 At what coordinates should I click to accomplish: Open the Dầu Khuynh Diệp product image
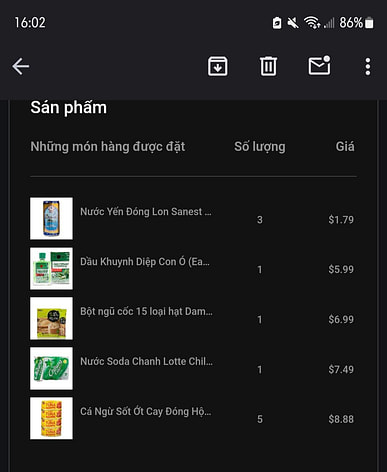point(51,268)
